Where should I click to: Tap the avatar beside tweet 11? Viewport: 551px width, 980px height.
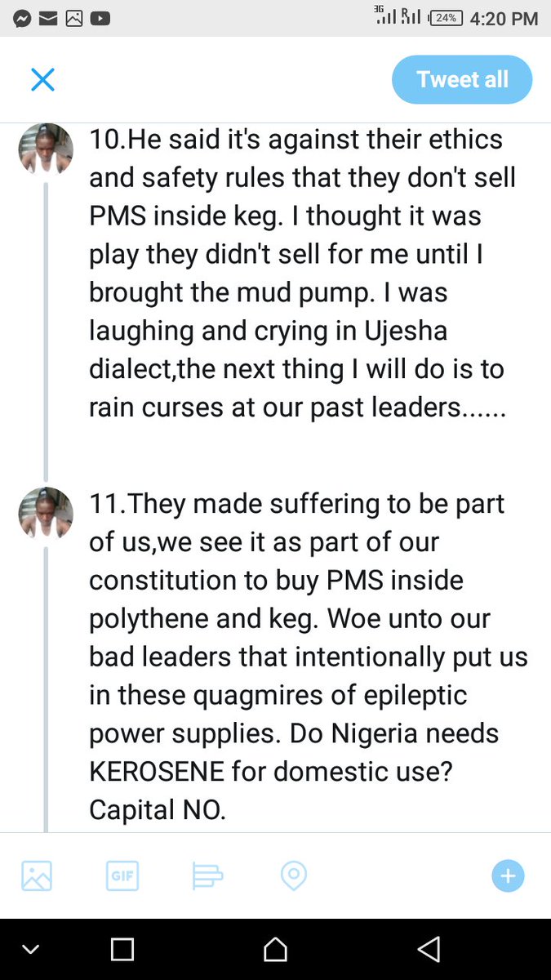[x=46, y=513]
